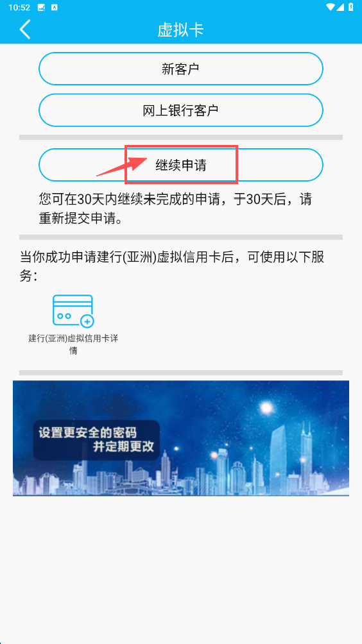The image size is (362, 644).
Task: Choose the 网上银行客户 button
Action: 181,110
